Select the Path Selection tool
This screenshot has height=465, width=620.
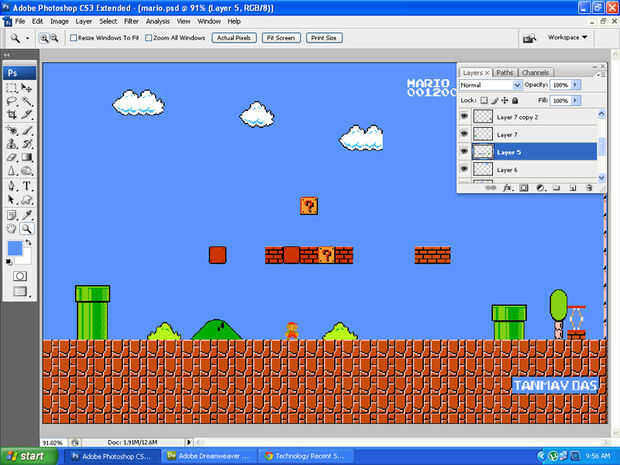[12, 200]
